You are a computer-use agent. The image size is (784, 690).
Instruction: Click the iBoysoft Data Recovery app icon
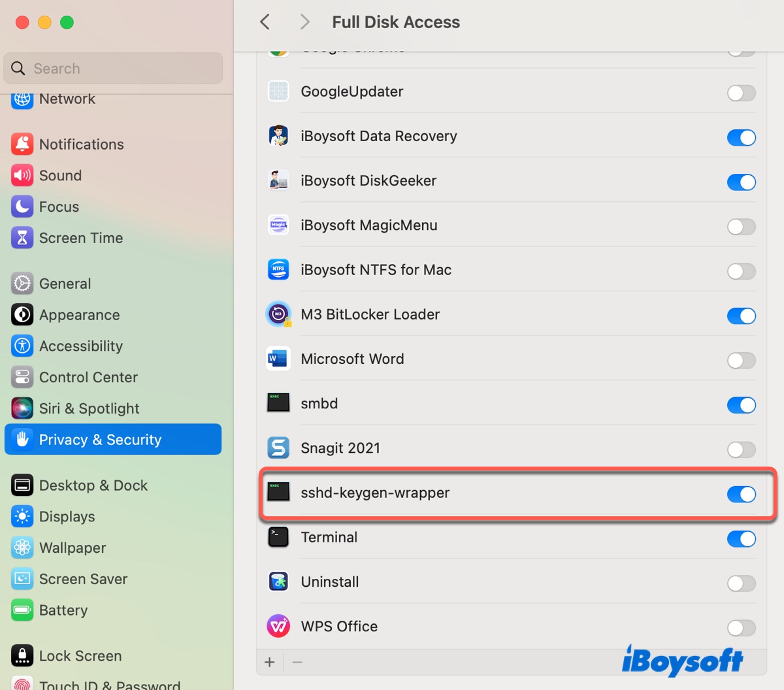(278, 136)
